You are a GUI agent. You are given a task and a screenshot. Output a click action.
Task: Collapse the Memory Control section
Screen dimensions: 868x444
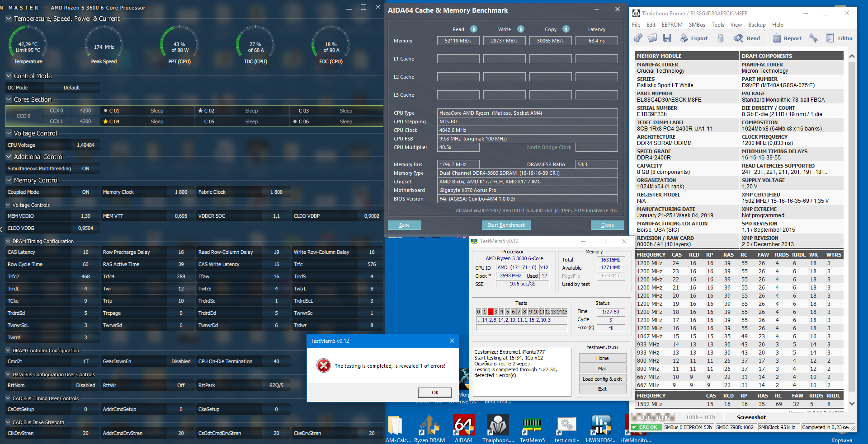click(x=9, y=180)
